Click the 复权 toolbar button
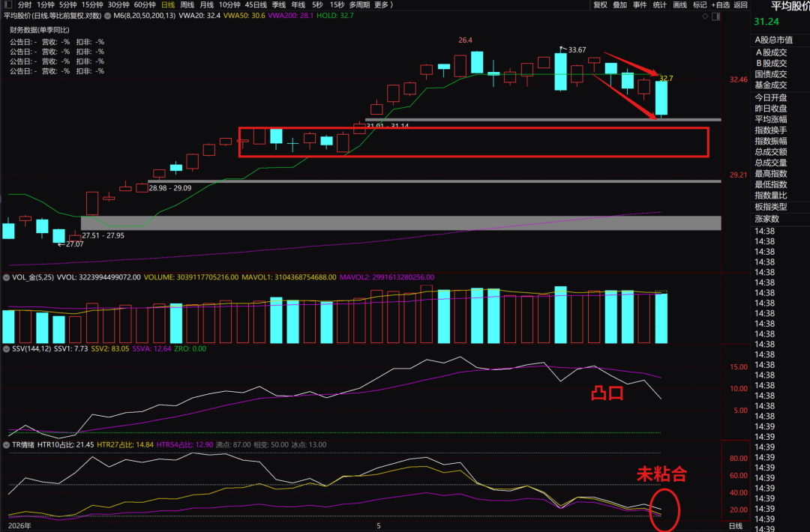The height and width of the screenshot is (532, 810). (x=600, y=4)
